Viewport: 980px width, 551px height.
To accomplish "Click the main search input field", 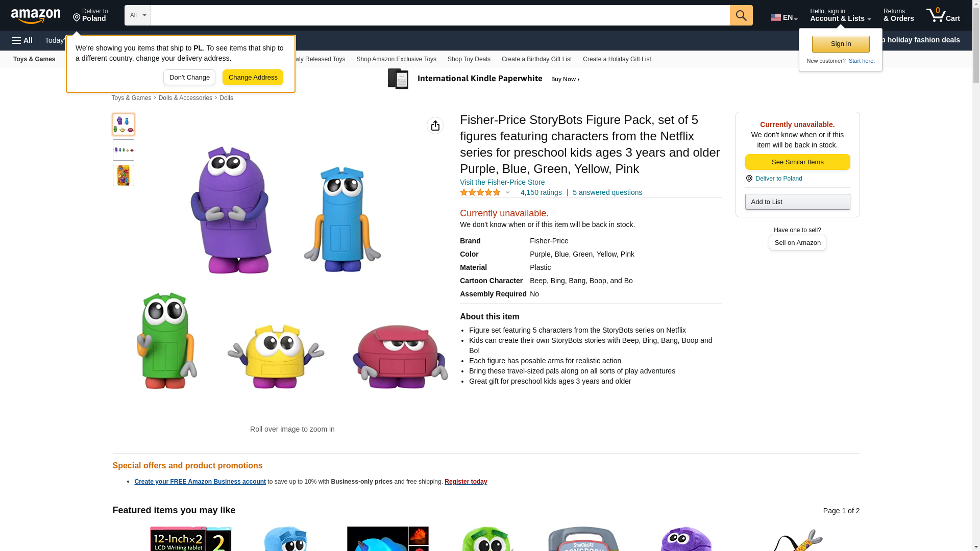I will coord(440,15).
